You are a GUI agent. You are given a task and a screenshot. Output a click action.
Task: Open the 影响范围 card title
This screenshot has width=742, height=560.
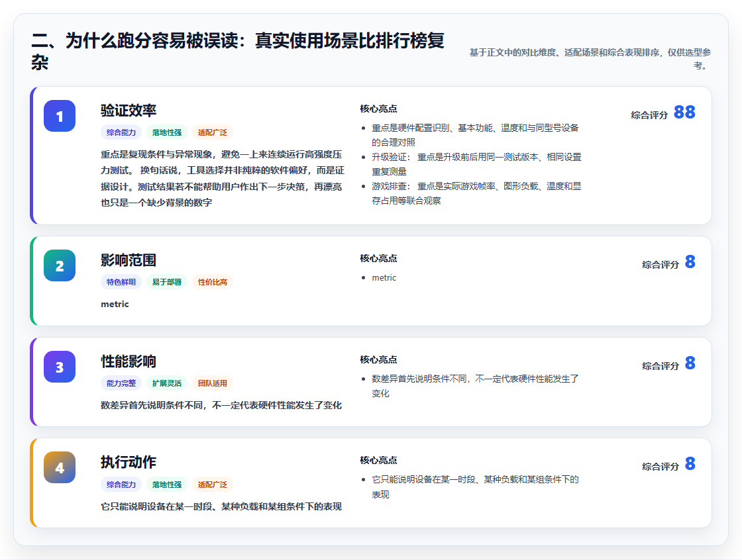129,260
